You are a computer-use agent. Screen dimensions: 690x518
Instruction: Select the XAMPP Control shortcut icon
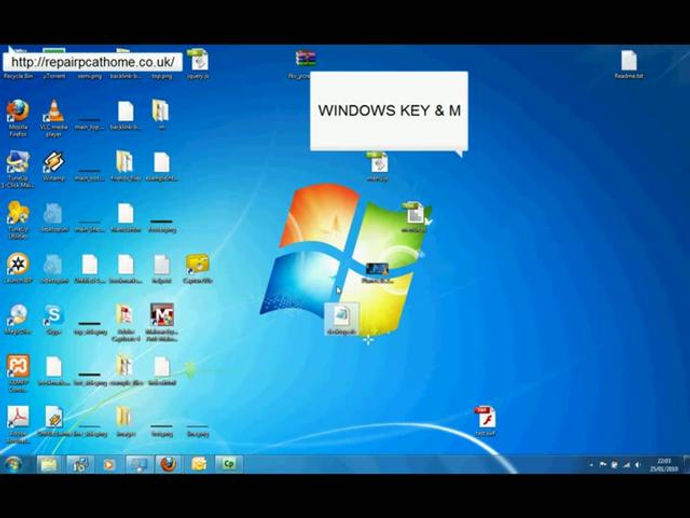click(18, 373)
